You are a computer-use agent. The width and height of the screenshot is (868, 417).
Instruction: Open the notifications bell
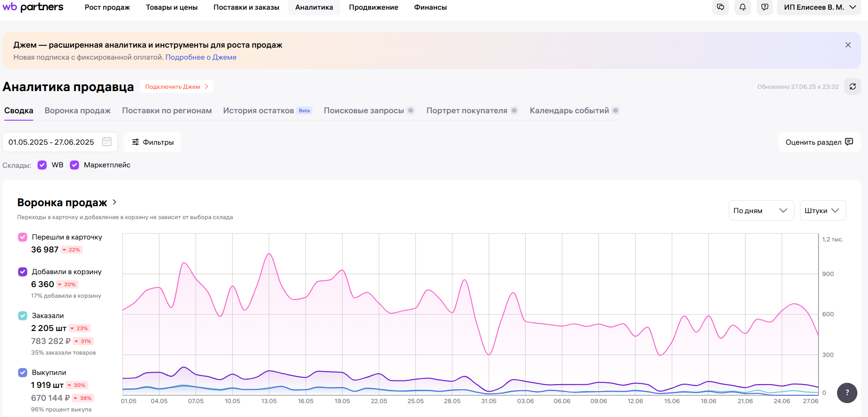(x=743, y=7)
